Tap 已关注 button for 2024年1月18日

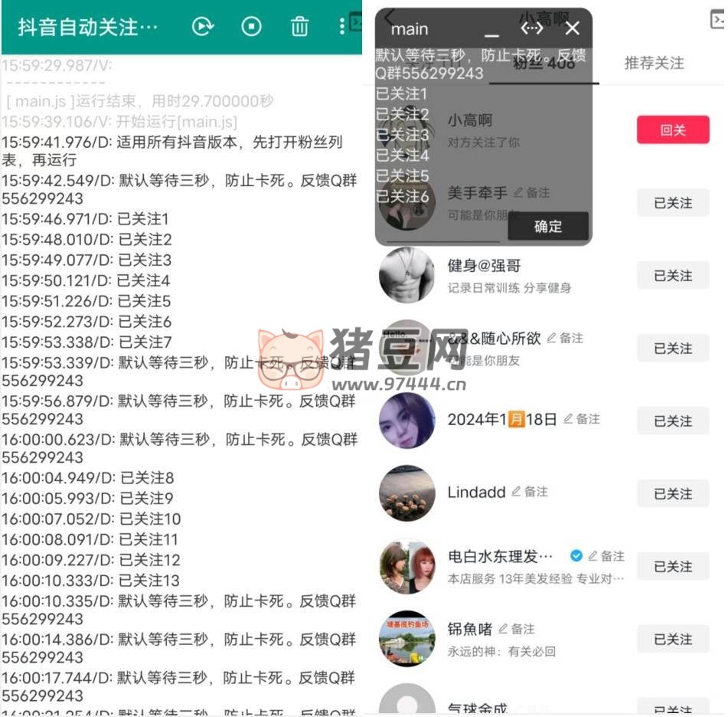tap(673, 421)
